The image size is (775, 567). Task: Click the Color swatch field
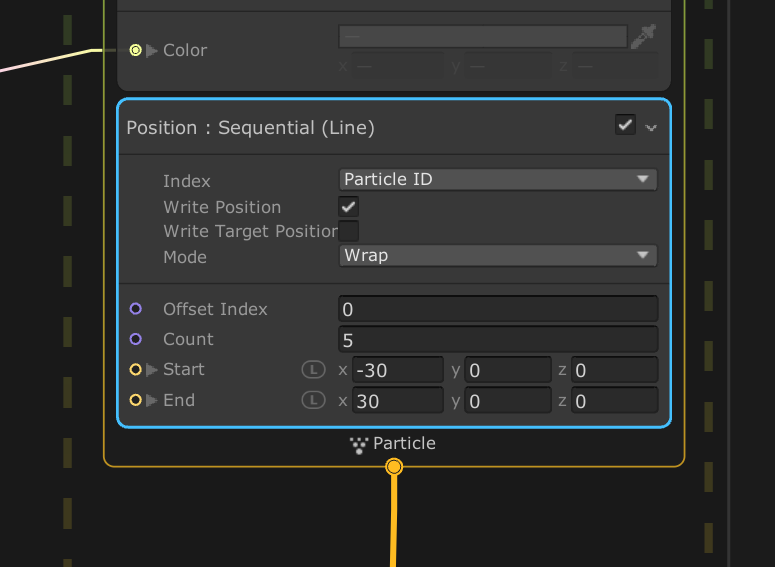483,37
